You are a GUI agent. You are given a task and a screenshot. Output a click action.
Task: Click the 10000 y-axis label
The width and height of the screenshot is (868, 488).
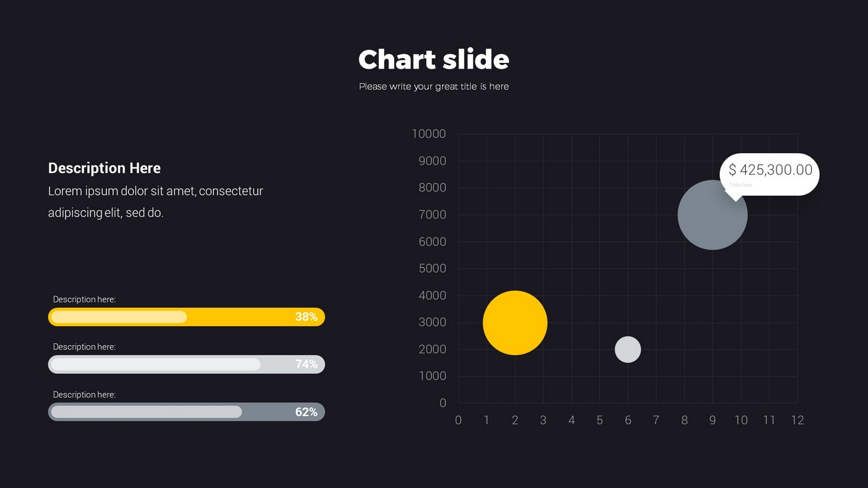click(429, 134)
